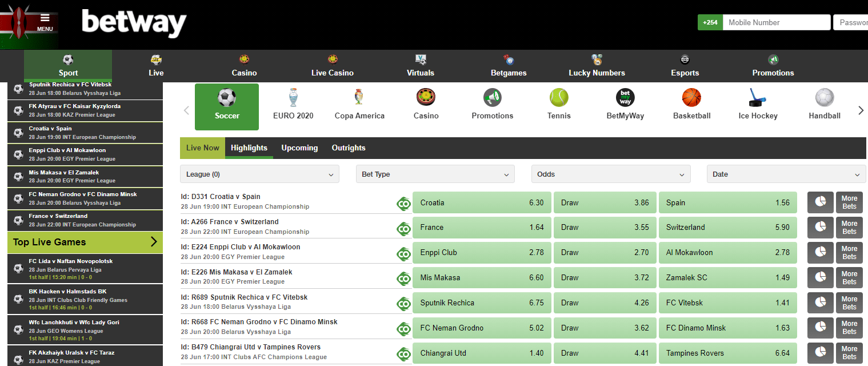Select the Tennis ball icon
868x366 pixels.
(x=559, y=97)
